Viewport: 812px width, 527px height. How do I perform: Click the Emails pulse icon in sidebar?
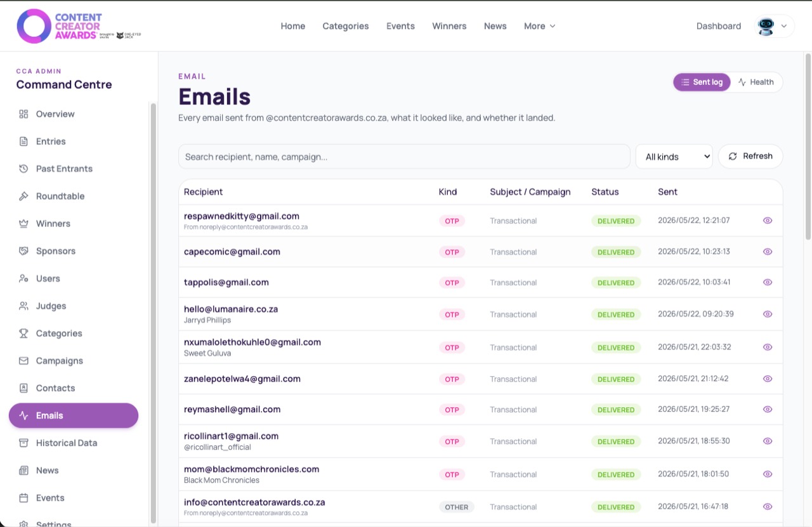pyautogui.click(x=23, y=415)
